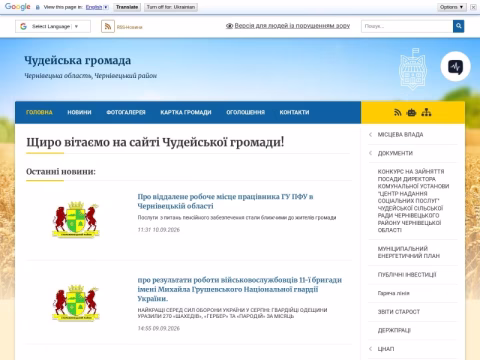The width and height of the screenshot is (480, 360).
Task: Open Публічні інвестиції sidebar link
Action: point(407,275)
